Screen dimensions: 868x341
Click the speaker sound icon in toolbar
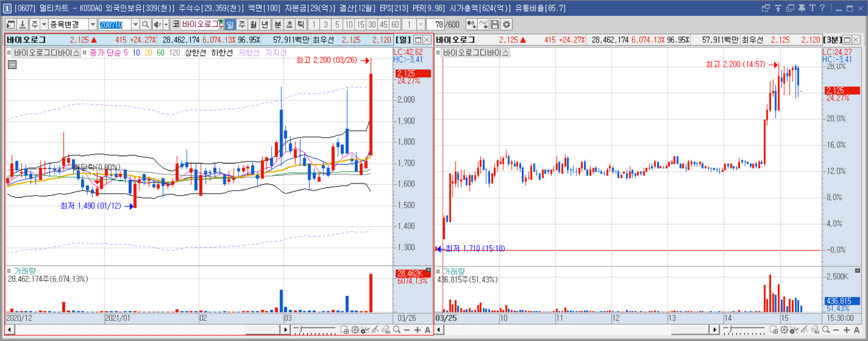coord(158,24)
